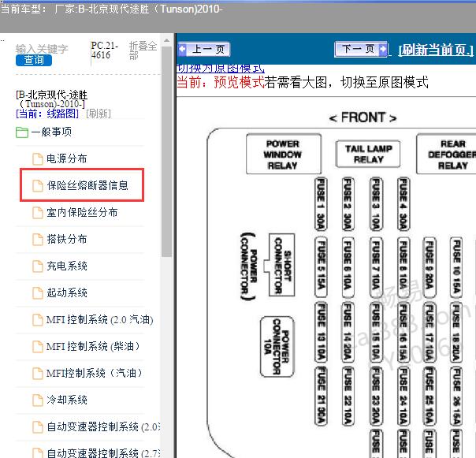Image resolution: width=476 pixels, height=458 pixels.
Task: Collapse the 一般事项 folder
Action: (x=51, y=132)
